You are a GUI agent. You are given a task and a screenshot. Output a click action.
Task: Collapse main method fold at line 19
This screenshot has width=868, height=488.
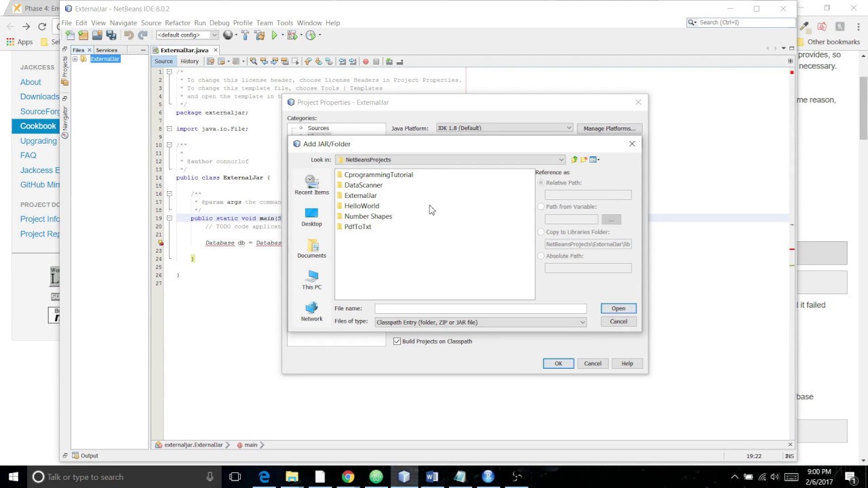point(170,218)
